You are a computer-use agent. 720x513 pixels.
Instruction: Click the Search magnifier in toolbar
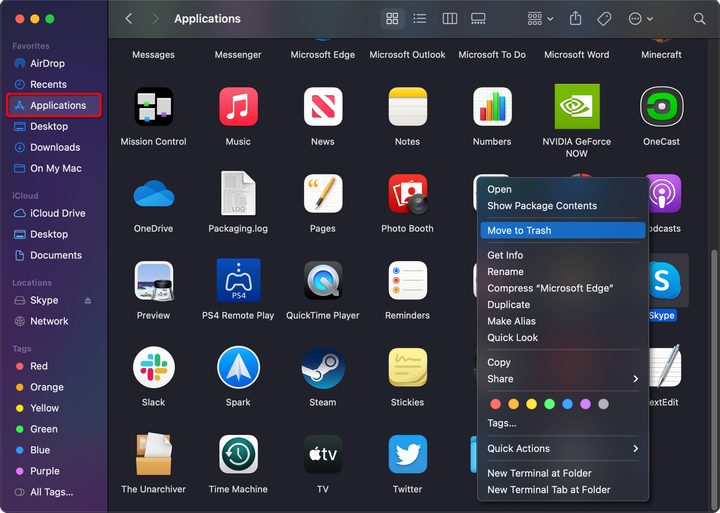click(x=699, y=19)
